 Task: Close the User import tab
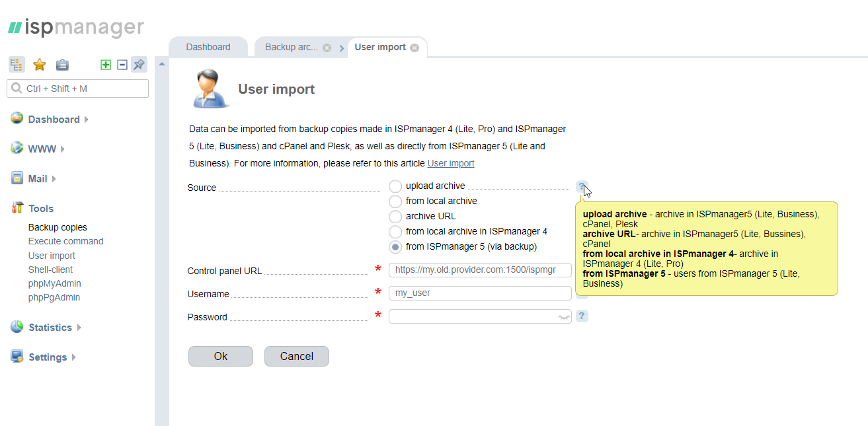coord(414,48)
